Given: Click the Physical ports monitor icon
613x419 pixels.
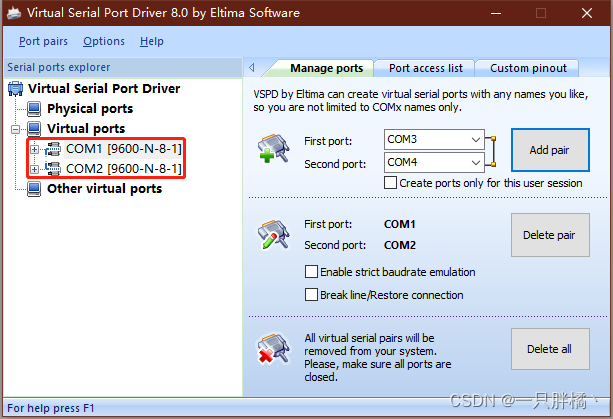Looking at the screenshot, I should point(34,109).
